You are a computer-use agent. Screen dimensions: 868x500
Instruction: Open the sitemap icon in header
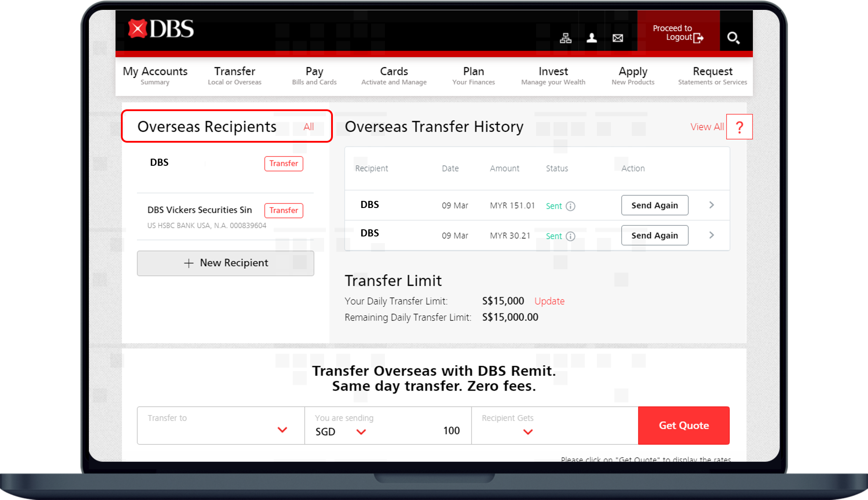tap(565, 38)
